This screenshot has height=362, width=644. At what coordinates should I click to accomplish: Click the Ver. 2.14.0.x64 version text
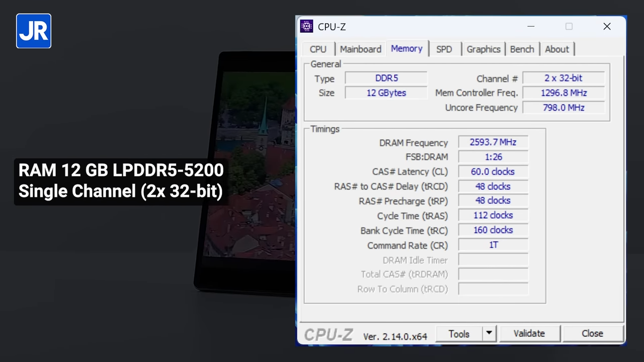point(395,336)
